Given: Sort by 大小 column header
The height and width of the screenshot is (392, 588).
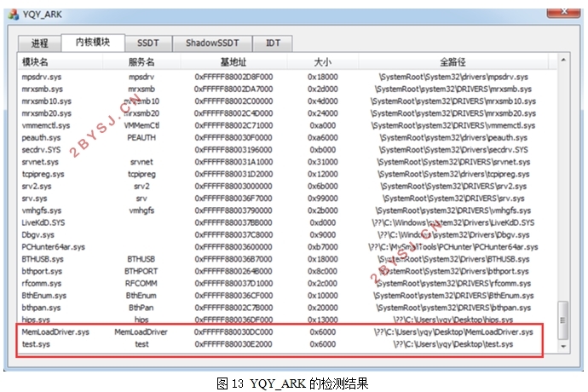Looking at the screenshot, I should tap(322, 62).
